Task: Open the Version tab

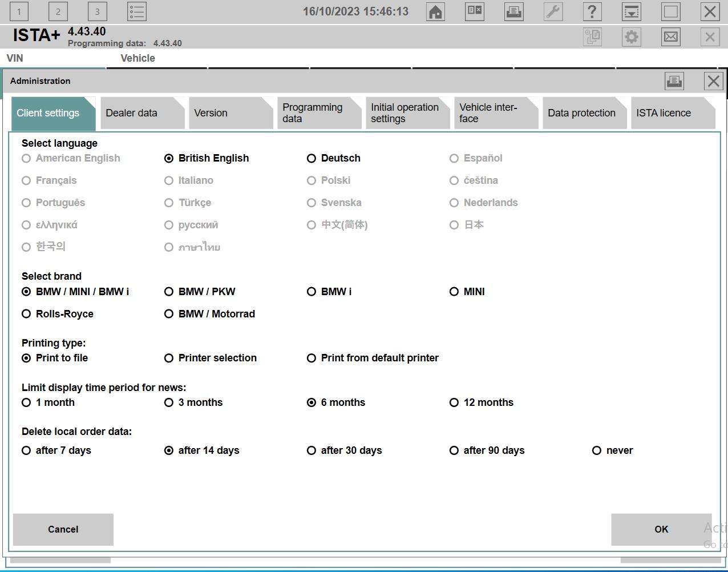Action: tap(230, 113)
